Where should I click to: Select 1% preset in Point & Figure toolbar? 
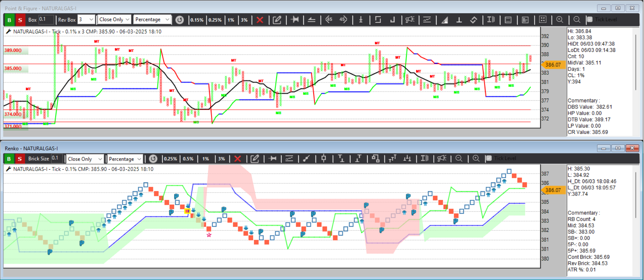[x=231, y=20]
